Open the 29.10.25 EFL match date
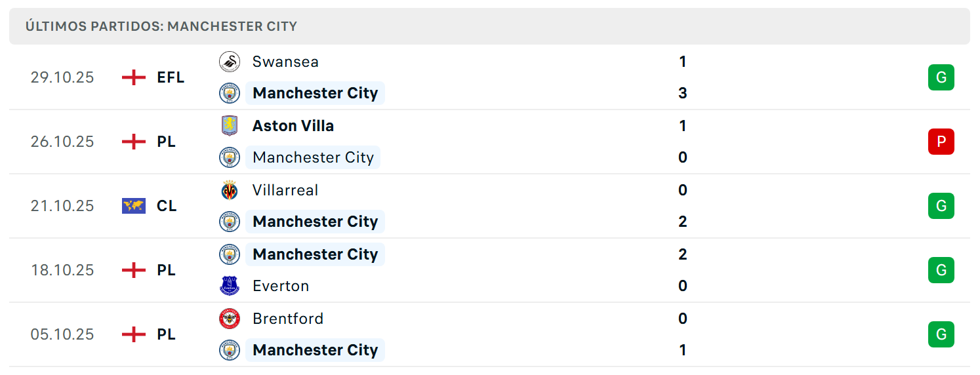980x375 pixels. [x=62, y=77]
